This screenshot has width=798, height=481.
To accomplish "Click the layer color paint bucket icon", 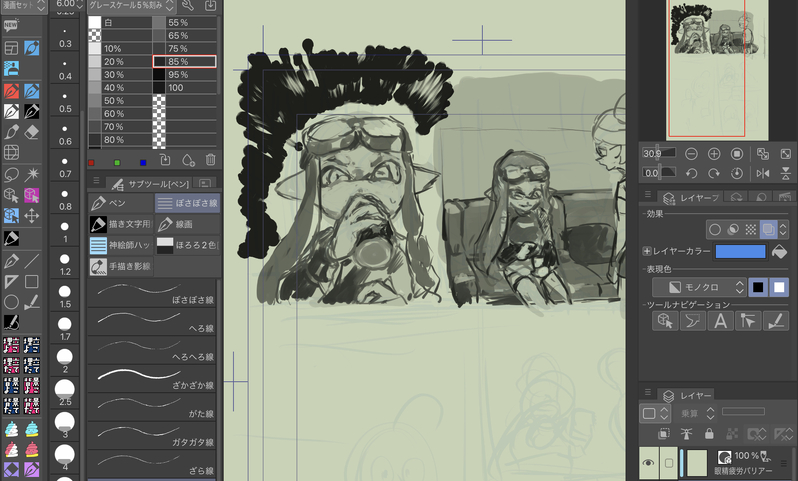I will click(780, 251).
